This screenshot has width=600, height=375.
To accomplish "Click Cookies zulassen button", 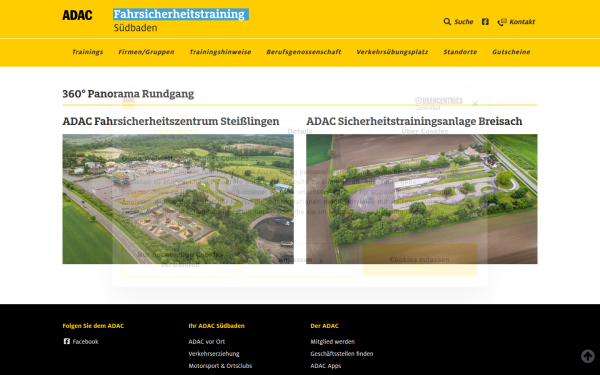I will click(420, 260).
